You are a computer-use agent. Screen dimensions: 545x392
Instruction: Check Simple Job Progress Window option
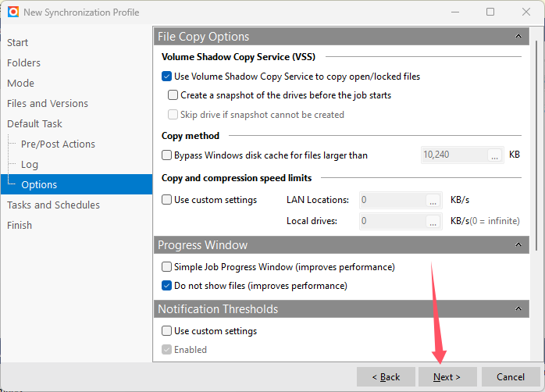[167, 267]
